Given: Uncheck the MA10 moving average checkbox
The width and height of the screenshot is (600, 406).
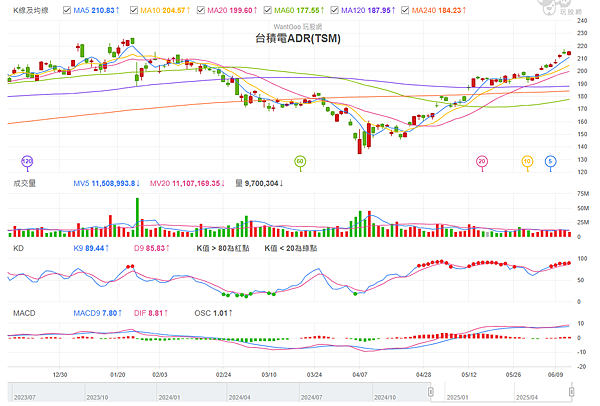Looking at the screenshot, I should coord(134,10).
